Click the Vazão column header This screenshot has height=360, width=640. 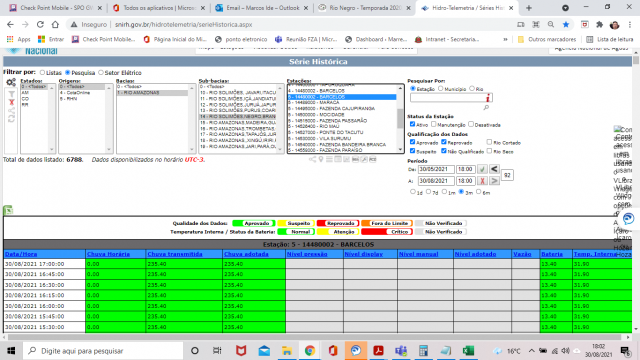pos(522,254)
